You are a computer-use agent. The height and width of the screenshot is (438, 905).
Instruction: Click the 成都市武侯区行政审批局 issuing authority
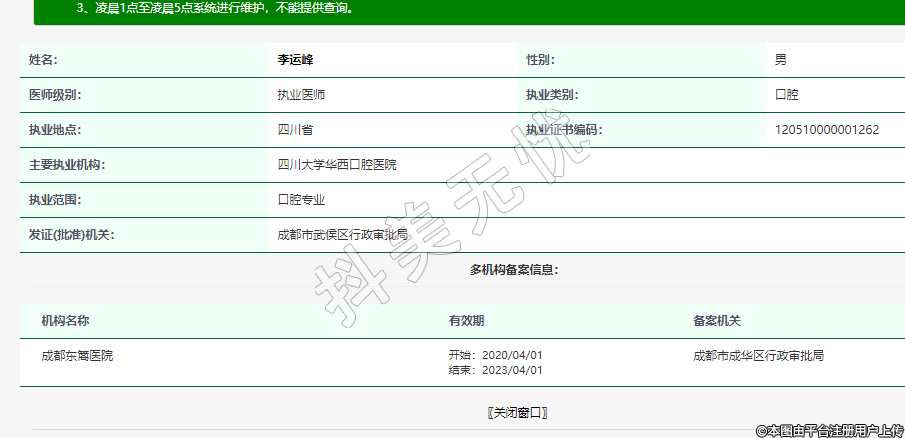pos(342,235)
